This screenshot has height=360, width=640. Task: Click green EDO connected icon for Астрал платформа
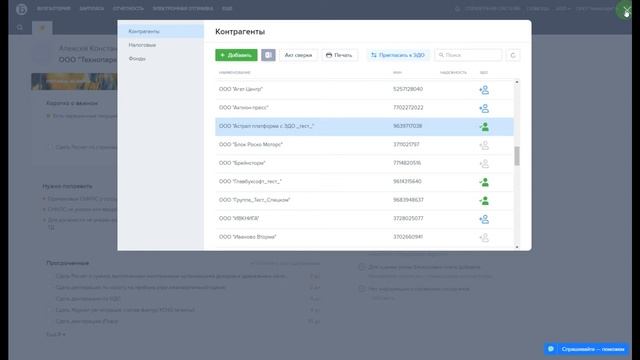484,127
